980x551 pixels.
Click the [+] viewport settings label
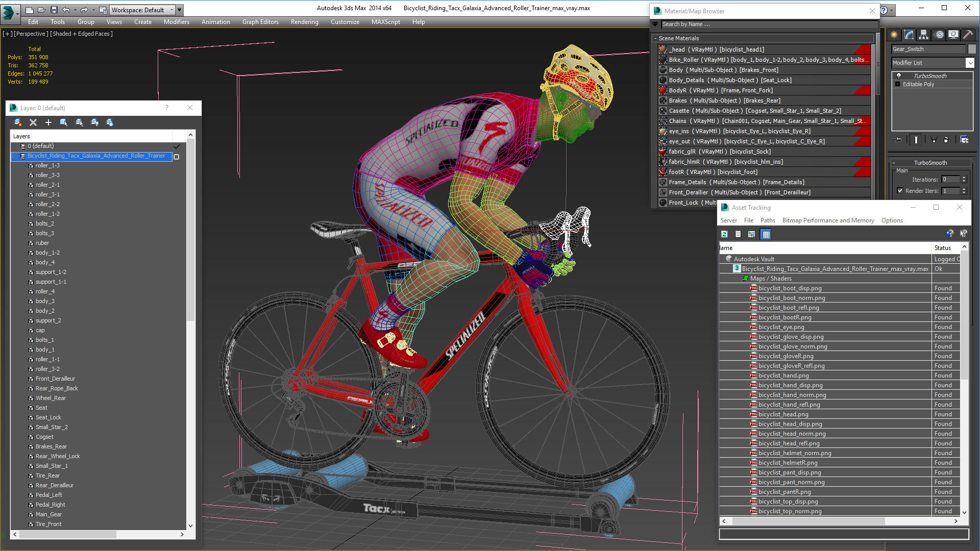pos(7,34)
